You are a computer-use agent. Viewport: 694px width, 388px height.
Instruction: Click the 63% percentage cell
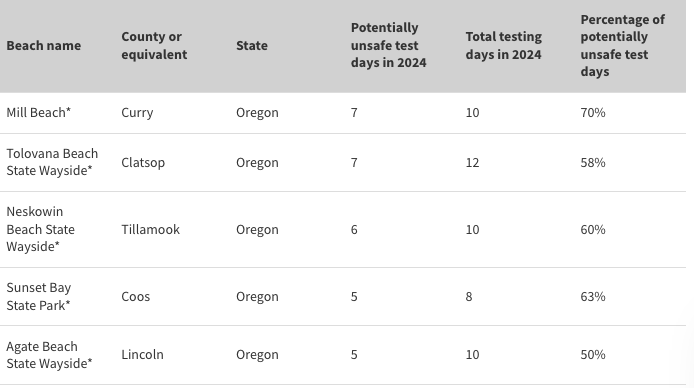click(x=593, y=296)
